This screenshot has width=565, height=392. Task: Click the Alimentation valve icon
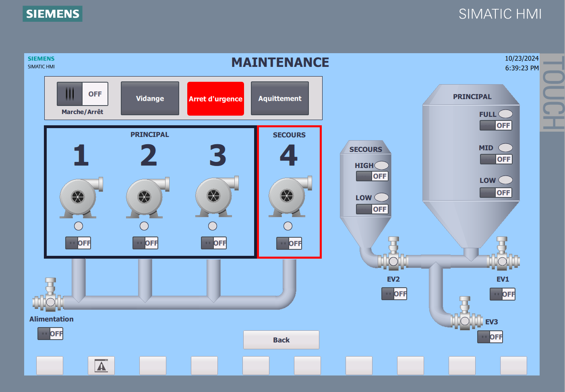[49, 295]
